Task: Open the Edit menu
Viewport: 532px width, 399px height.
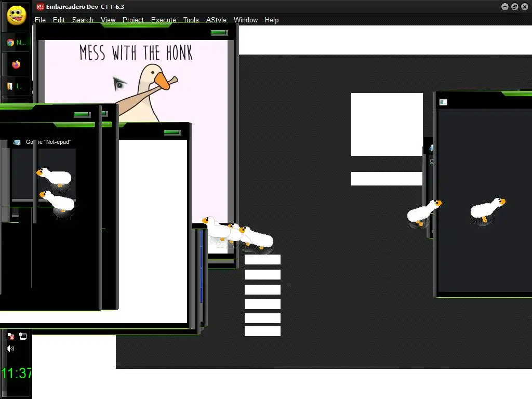Action: pyautogui.click(x=59, y=20)
